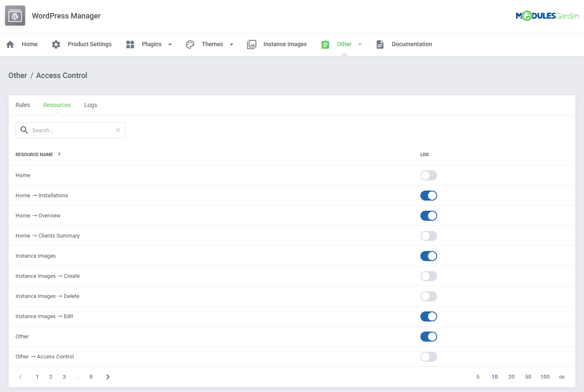584x392 pixels.
Task: Click the Home icon in the navigation bar
Action: (x=10, y=44)
